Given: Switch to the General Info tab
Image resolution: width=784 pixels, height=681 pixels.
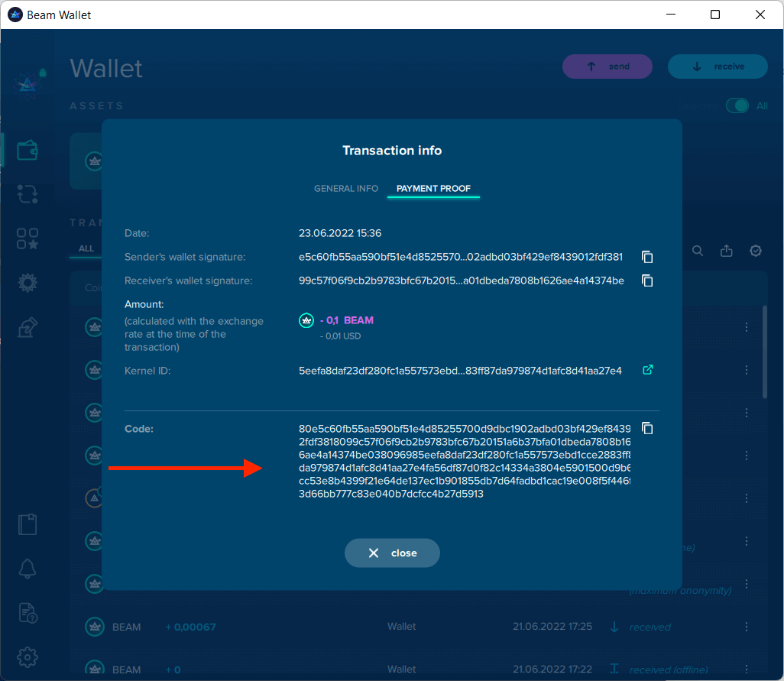Looking at the screenshot, I should click(346, 189).
